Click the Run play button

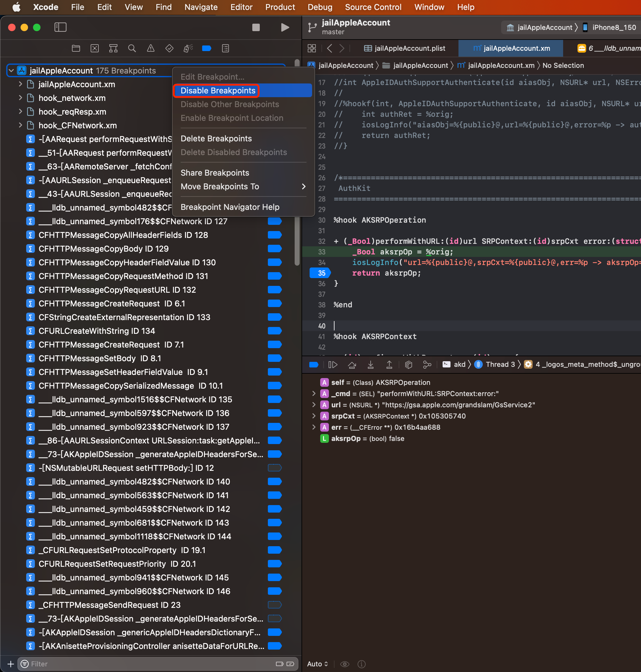(285, 27)
